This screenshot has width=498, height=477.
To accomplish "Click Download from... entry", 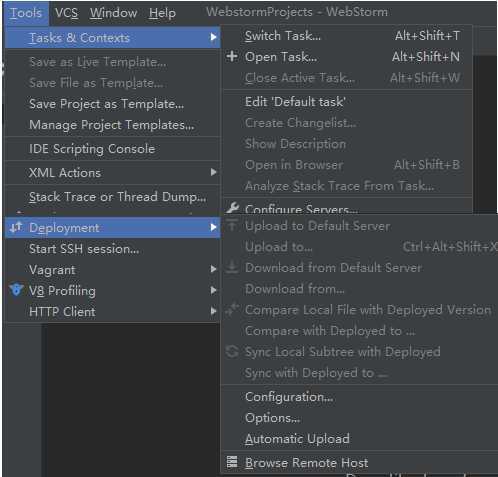I will coord(295,289).
